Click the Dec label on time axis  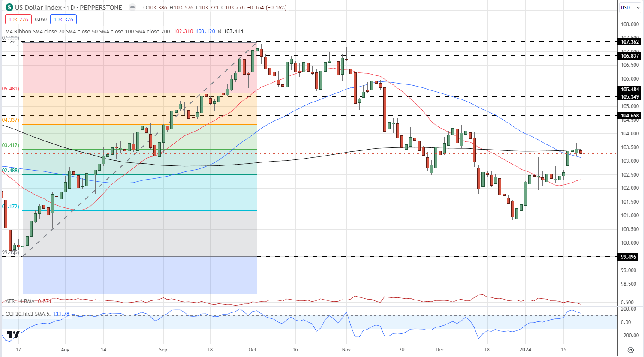440,350
